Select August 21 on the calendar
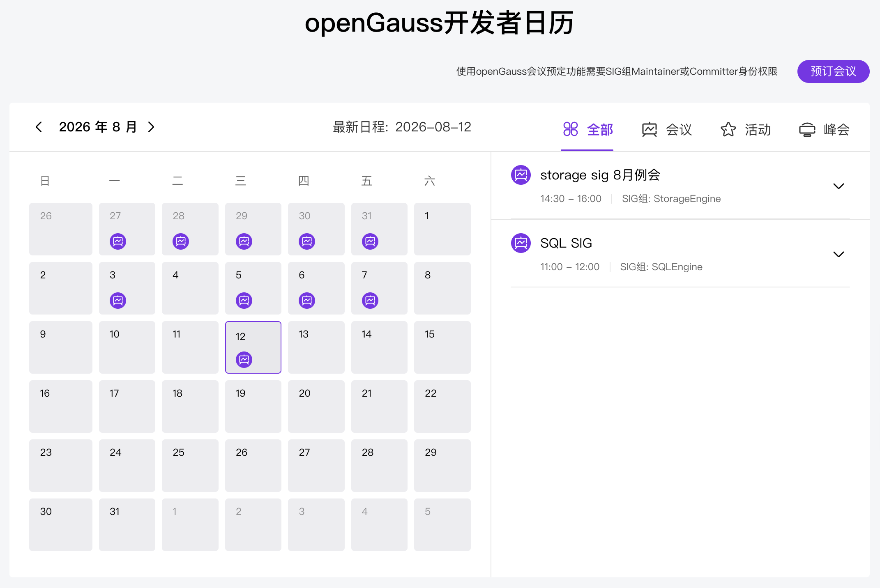 pos(379,407)
